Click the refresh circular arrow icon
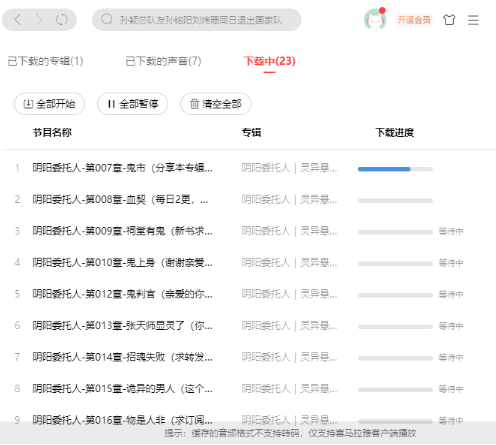 (x=62, y=20)
